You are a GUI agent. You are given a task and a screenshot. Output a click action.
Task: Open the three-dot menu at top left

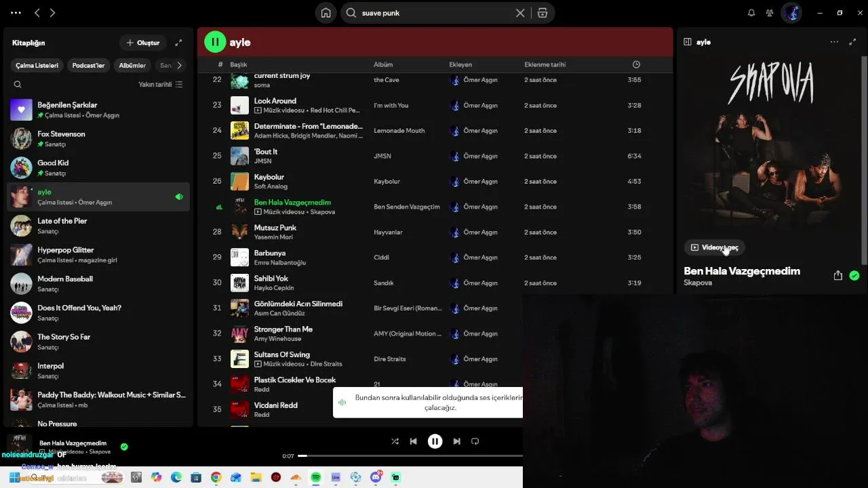click(16, 13)
